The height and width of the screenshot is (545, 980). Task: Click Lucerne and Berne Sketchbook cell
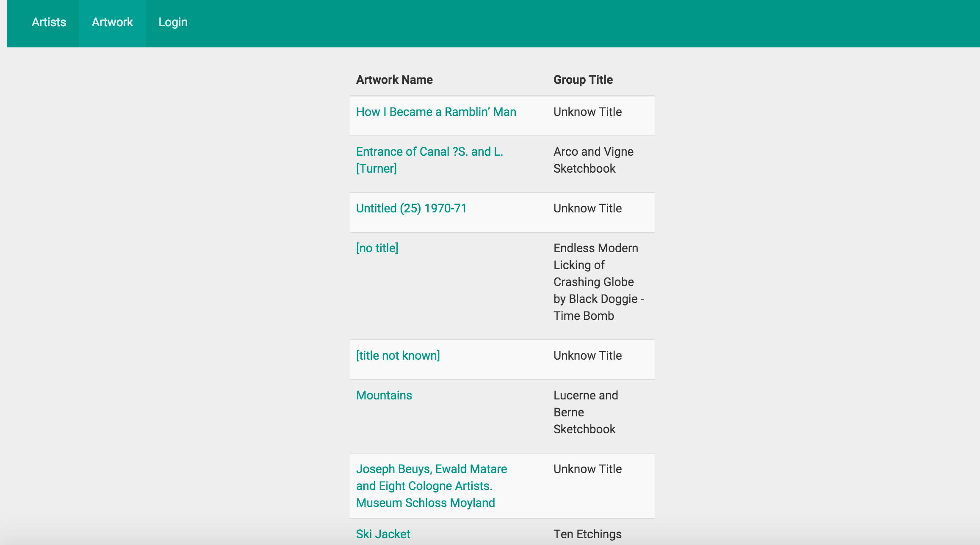[585, 412]
